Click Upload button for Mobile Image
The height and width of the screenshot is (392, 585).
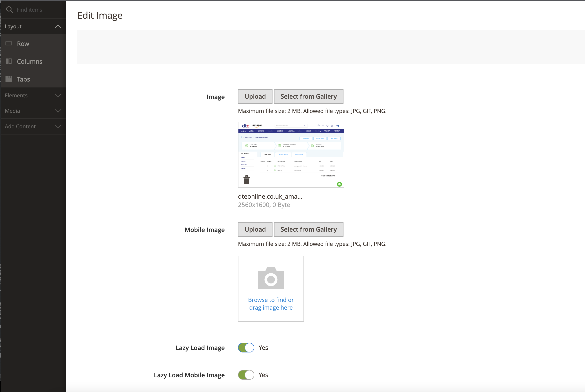click(255, 229)
